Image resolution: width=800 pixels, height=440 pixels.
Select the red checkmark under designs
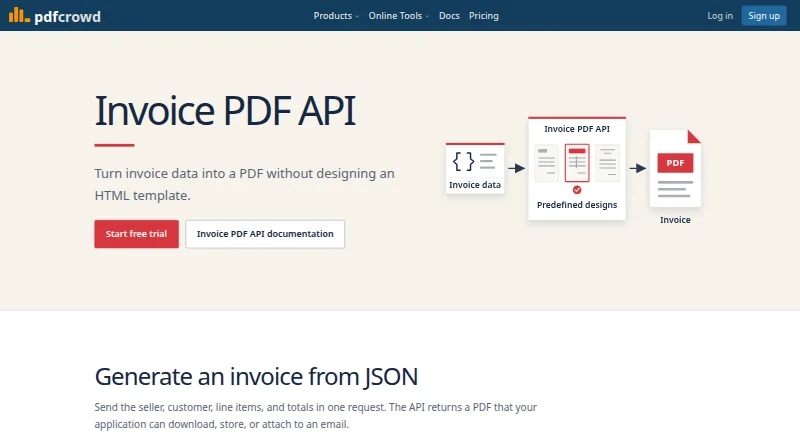[x=577, y=190]
